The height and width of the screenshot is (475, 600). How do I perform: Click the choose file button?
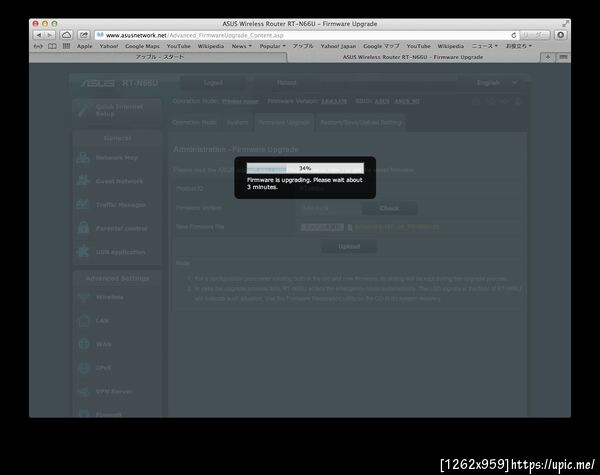pos(322,227)
